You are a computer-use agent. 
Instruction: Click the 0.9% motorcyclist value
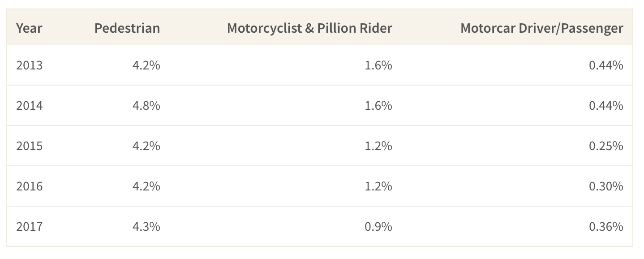tap(378, 227)
